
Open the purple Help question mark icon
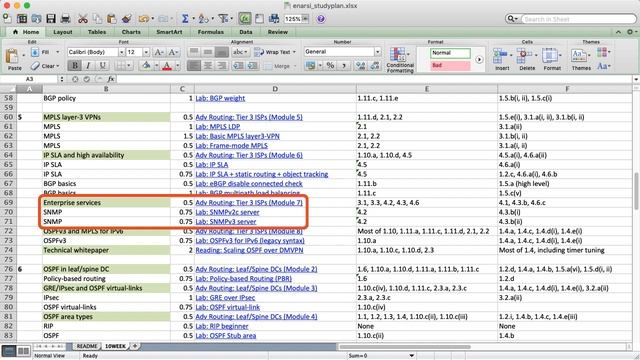[x=321, y=19]
